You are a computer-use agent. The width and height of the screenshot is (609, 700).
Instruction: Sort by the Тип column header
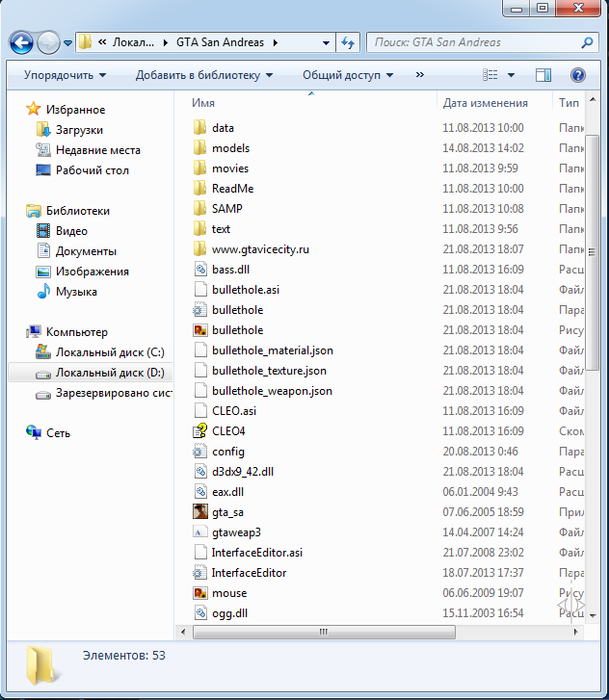[569, 103]
